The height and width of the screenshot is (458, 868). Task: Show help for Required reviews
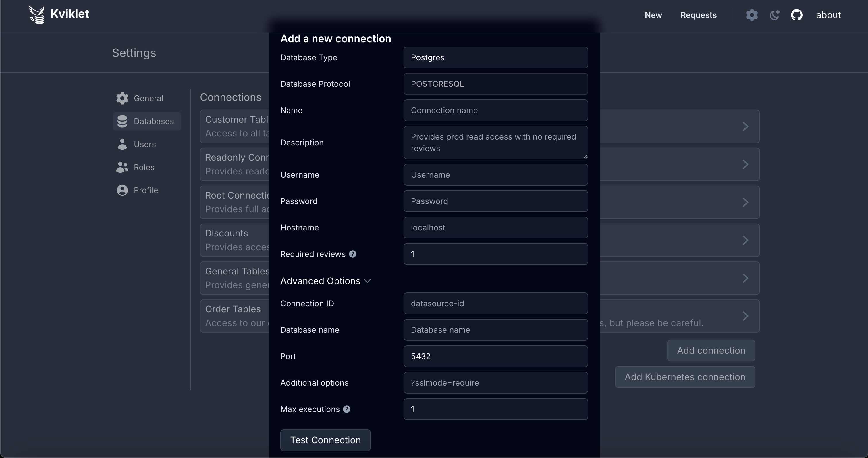(x=353, y=254)
